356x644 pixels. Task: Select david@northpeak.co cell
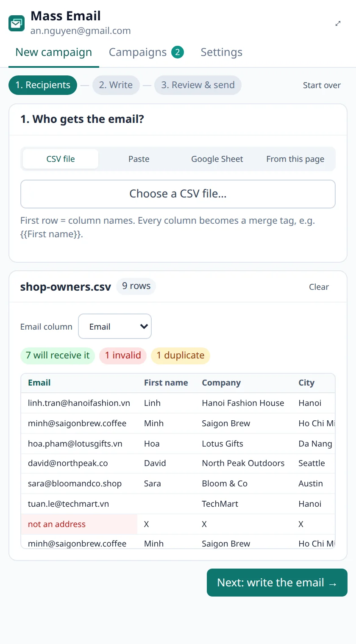[x=79, y=463]
